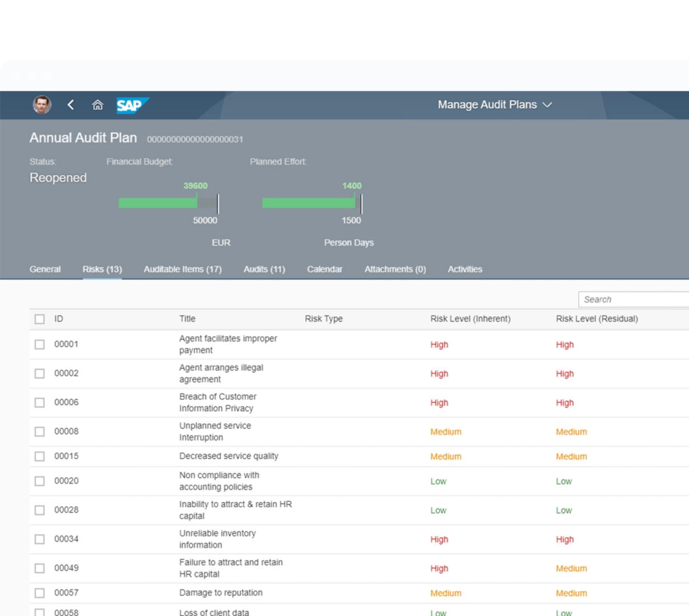This screenshot has width=689, height=616.
Task: Open the home page icon
Action: point(97,105)
